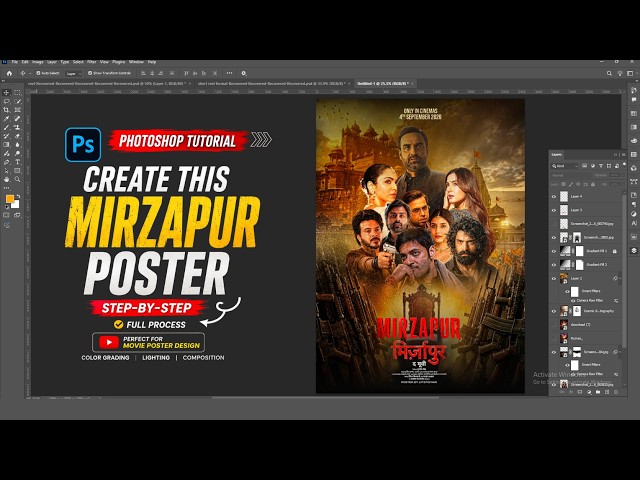Hide Layer 3 using its eye icon
Viewport: 640px width, 480px height.
554,210
